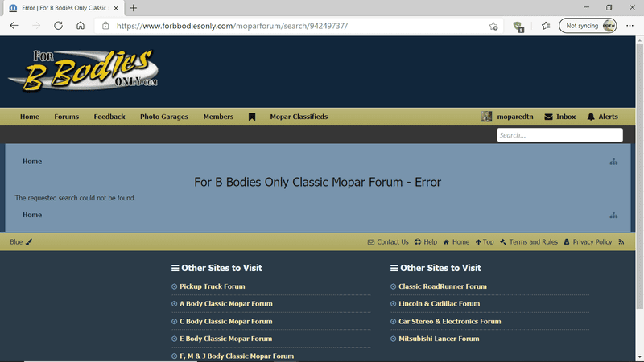The width and height of the screenshot is (644, 362).
Task: Click the For B Bodies Only logo
Action: [x=83, y=71]
